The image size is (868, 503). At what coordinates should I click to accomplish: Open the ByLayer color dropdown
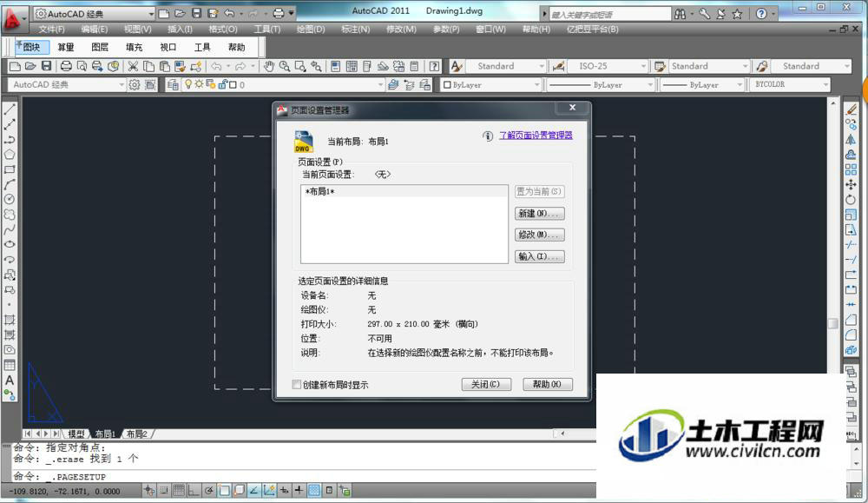(x=490, y=85)
